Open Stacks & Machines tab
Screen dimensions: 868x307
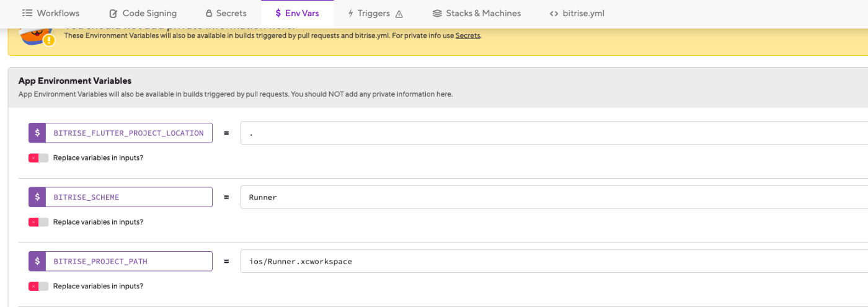point(476,13)
